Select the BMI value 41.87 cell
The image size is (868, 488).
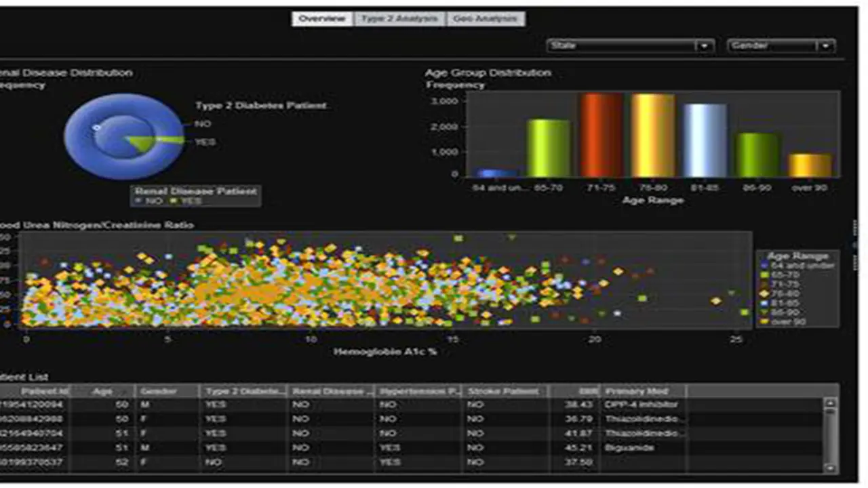pyautogui.click(x=574, y=433)
